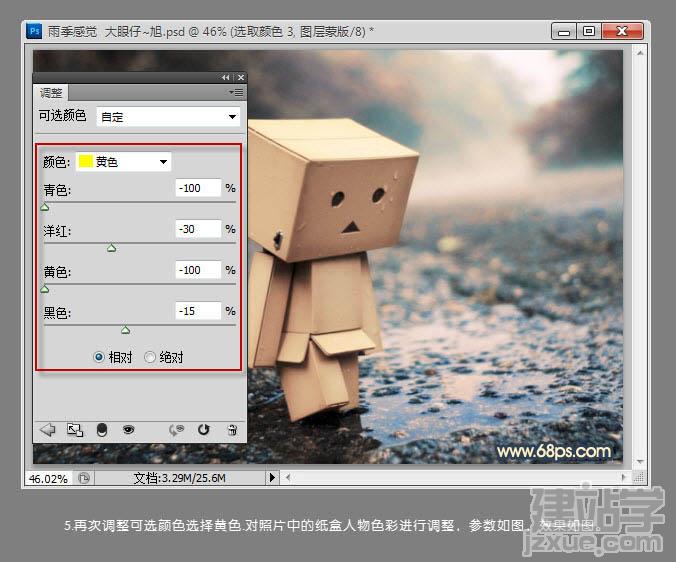Delete adjustment layer with trash icon
Viewport: 676px width, 562px height.
coord(232,430)
